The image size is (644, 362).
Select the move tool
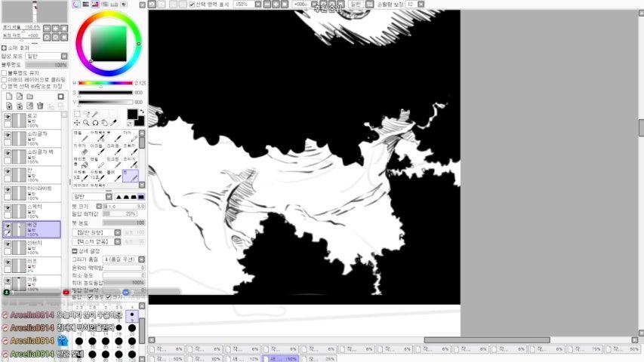point(77,123)
